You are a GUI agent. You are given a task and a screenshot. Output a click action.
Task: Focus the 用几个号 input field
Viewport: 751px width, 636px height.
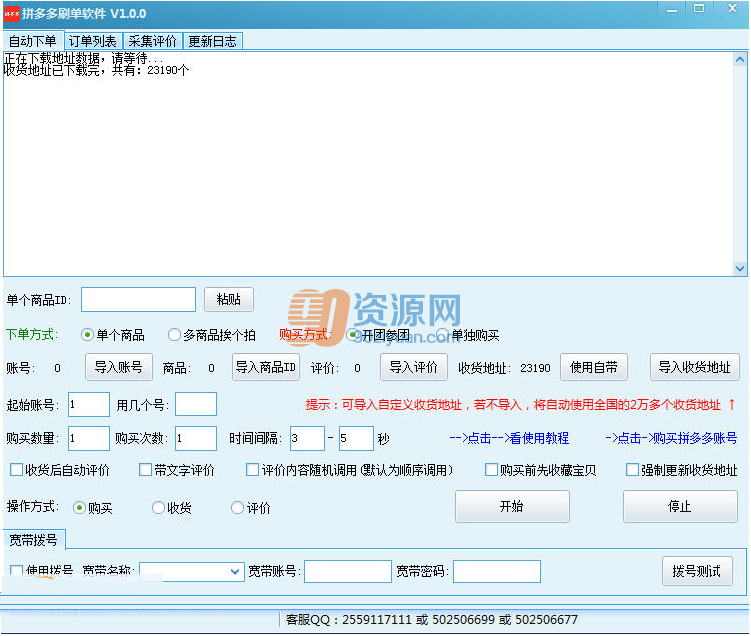click(196, 405)
